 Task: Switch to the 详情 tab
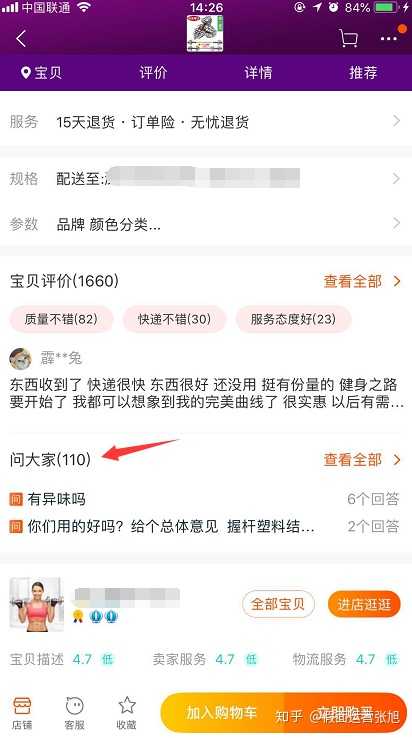258,72
